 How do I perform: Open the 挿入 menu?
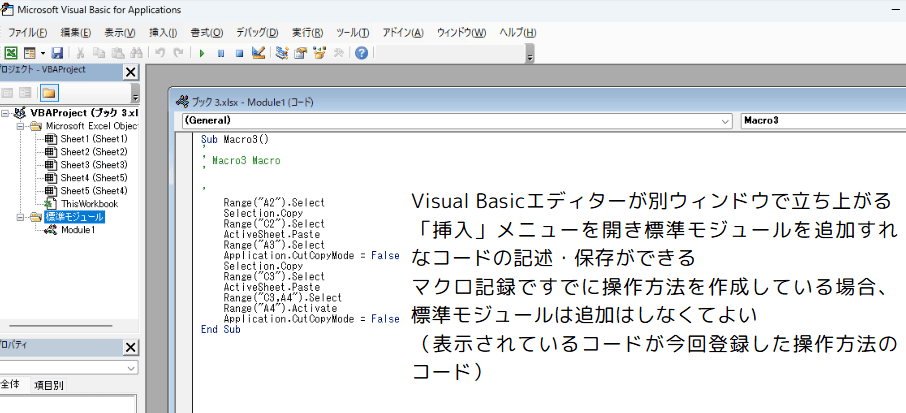163,32
